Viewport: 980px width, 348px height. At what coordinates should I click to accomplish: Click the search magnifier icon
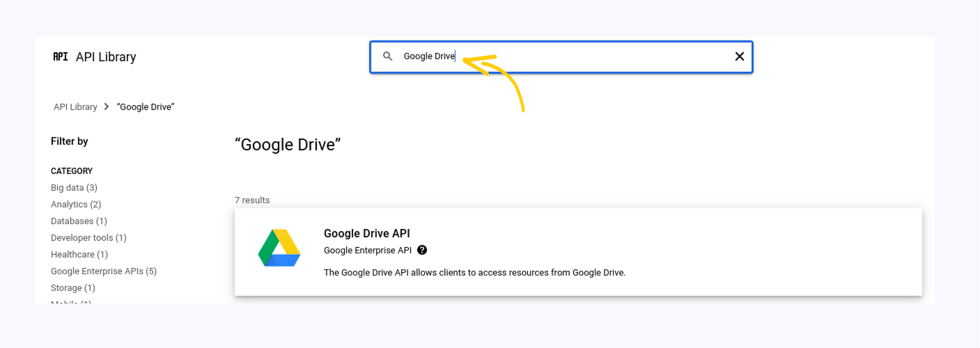click(387, 56)
